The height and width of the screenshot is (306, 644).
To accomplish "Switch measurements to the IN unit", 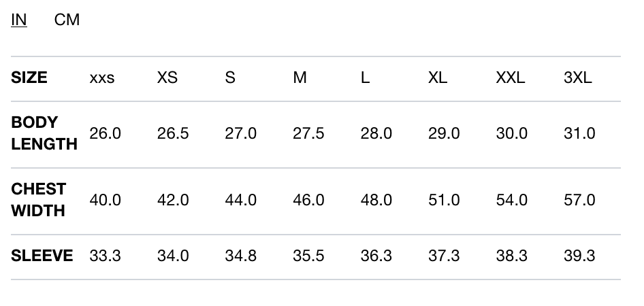I will (x=19, y=20).
